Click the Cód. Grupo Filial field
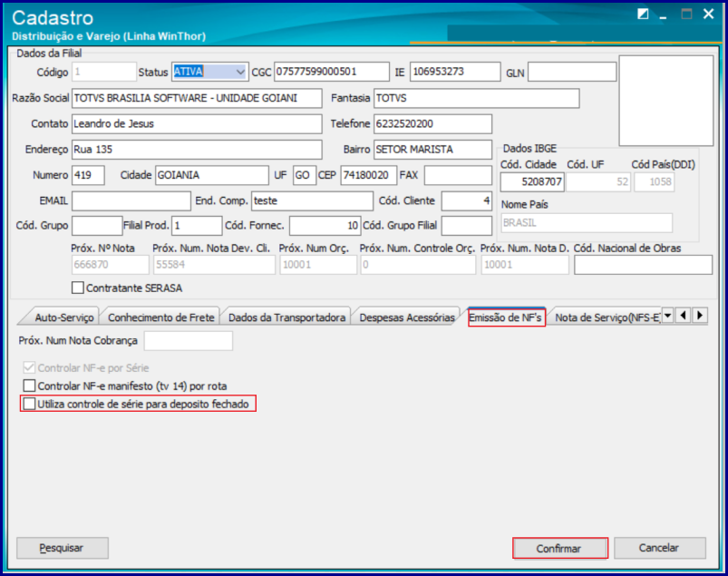 pos(466,226)
